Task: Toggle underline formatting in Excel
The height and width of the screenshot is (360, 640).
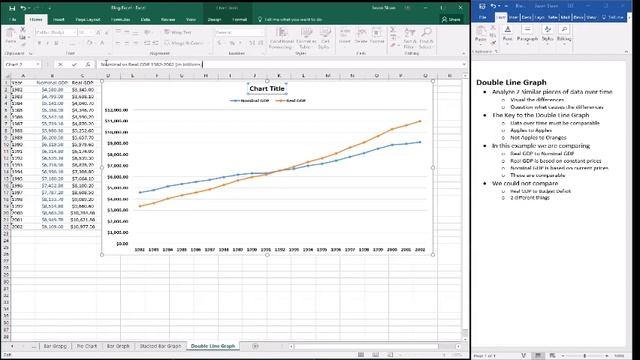Action: pyautogui.click(x=56, y=43)
